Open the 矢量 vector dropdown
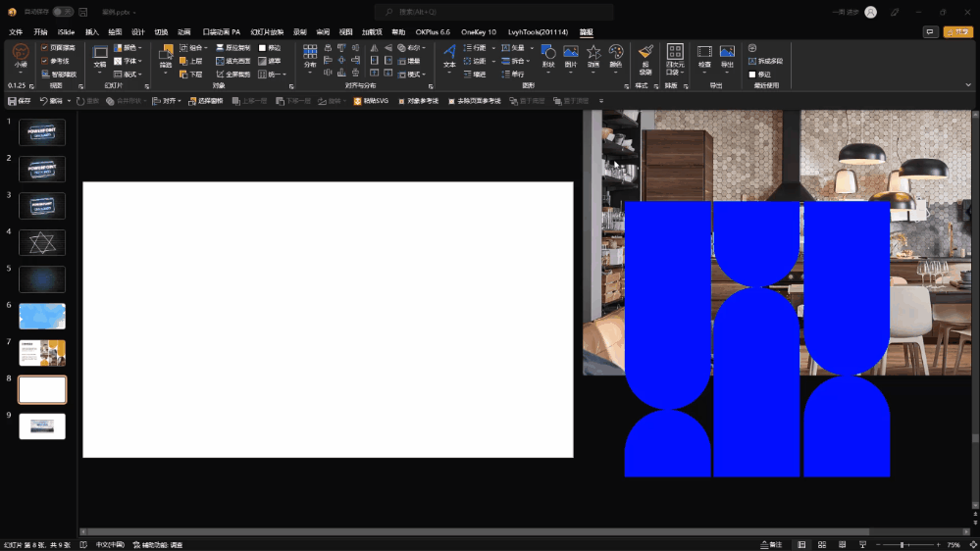The image size is (980, 551). tap(518, 47)
